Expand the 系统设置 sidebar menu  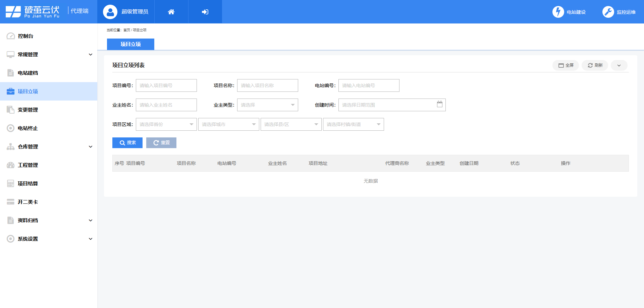[x=49, y=239]
